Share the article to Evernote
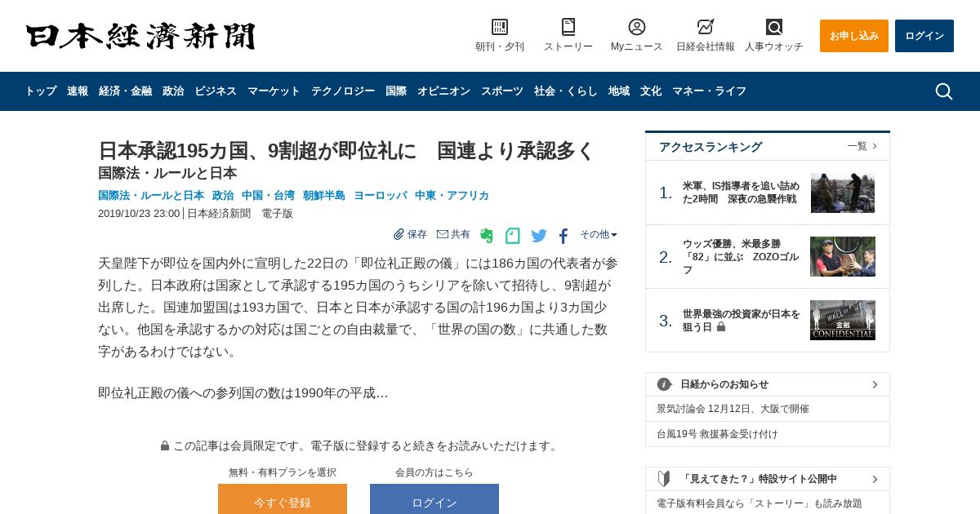980x514 pixels. pyautogui.click(x=487, y=236)
